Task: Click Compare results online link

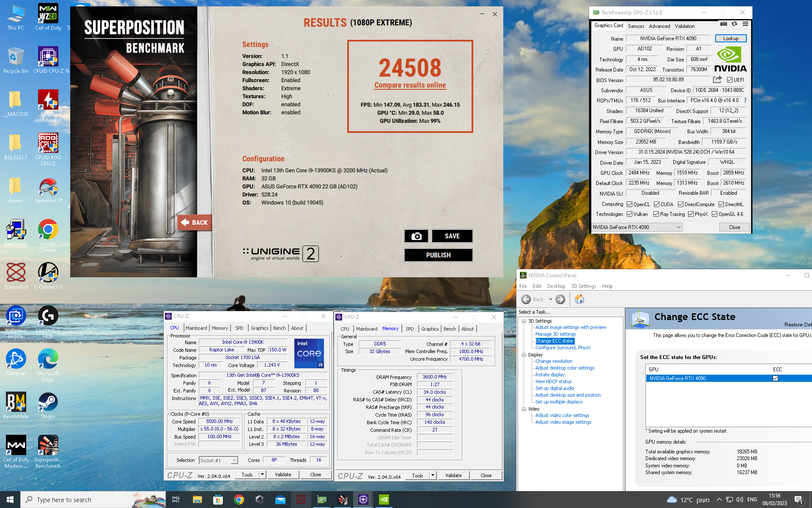Action: click(x=410, y=85)
